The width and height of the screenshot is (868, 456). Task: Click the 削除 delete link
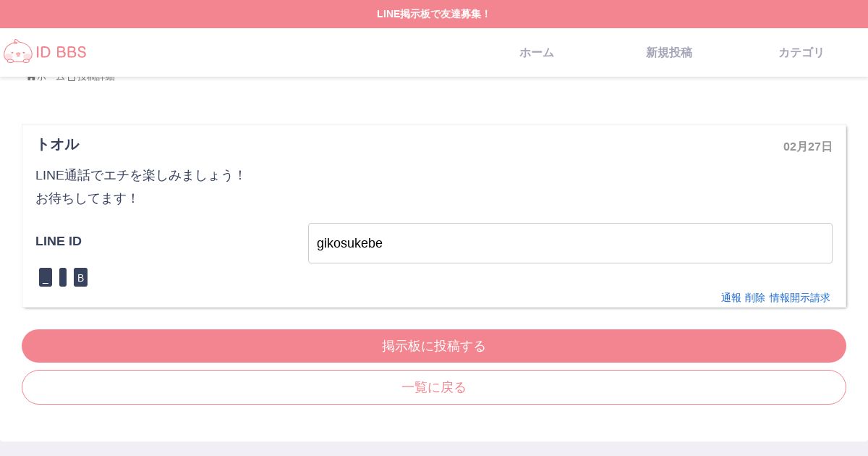point(755,297)
